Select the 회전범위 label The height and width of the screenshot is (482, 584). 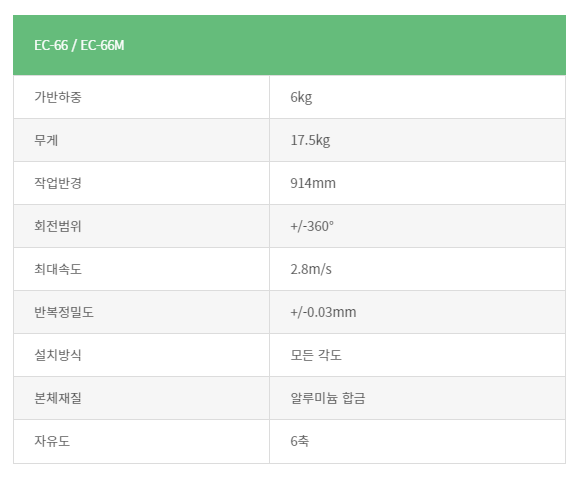click(x=58, y=226)
